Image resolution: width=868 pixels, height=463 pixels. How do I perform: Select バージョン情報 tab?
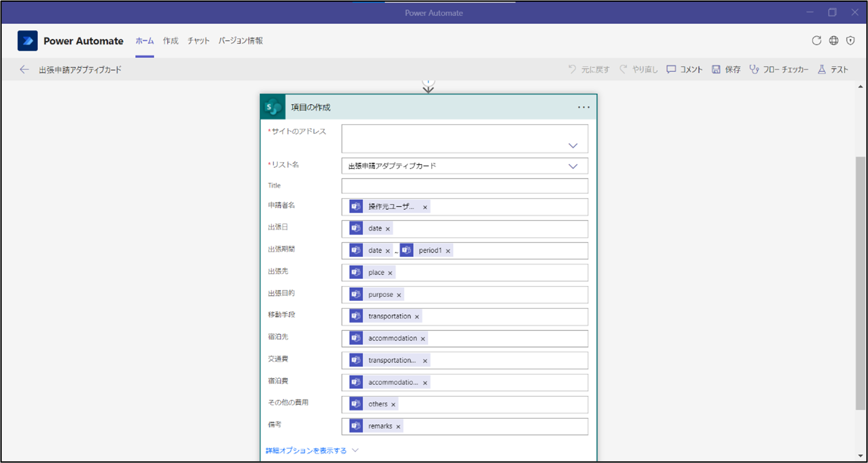click(240, 41)
